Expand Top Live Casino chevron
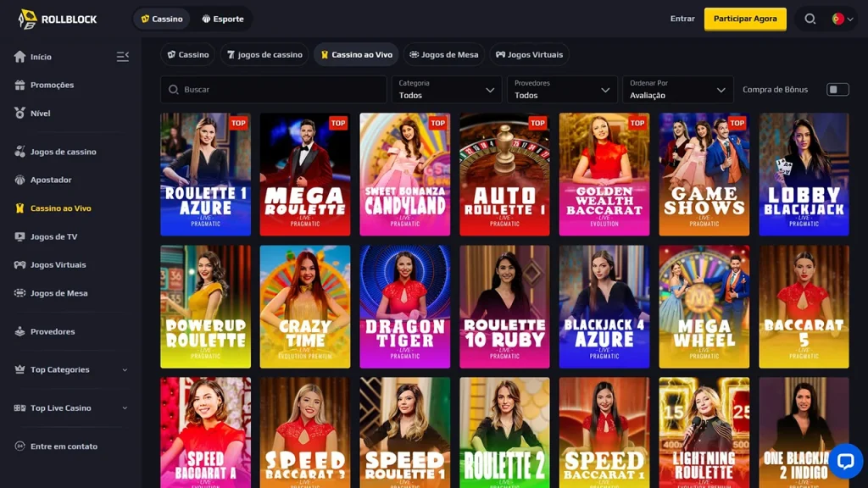The image size is (868, 488). click(125, 408)
